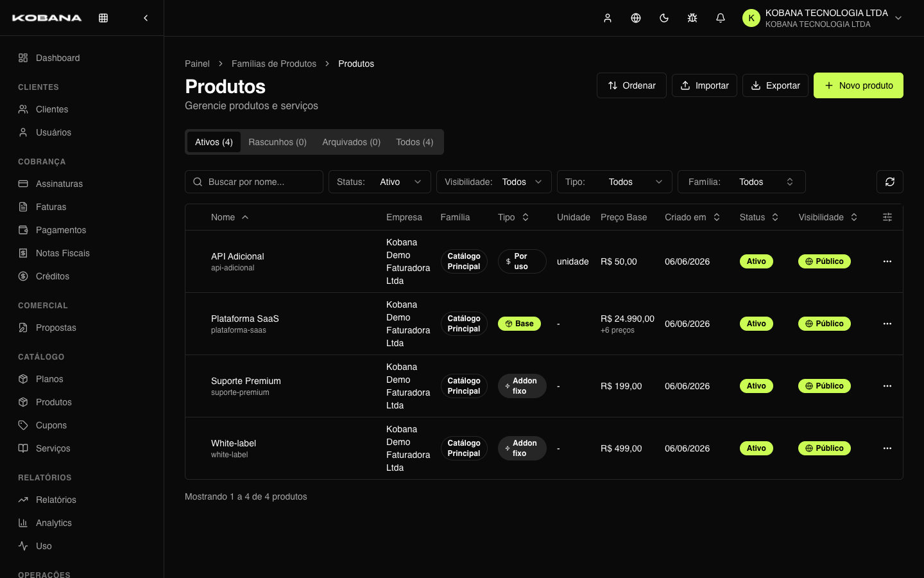Click the Ordenar button
Viewport: 924px width, 578px height.
(x=631, y=85)
